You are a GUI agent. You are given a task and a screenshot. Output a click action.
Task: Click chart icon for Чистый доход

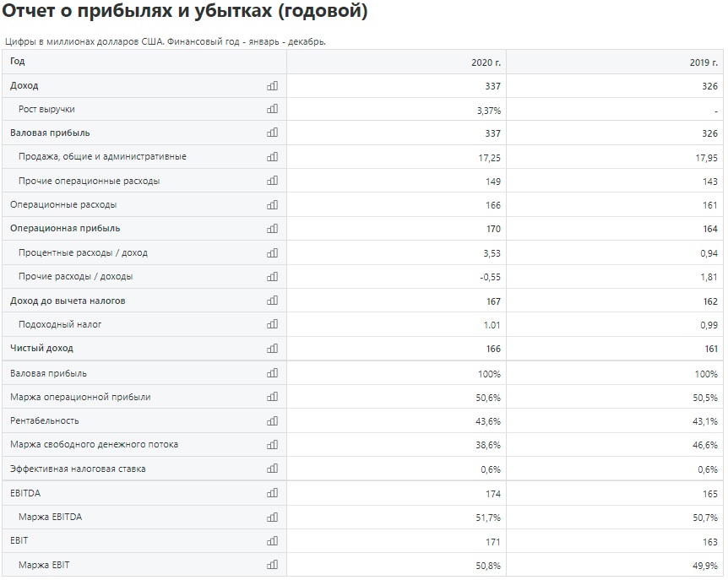273,348
